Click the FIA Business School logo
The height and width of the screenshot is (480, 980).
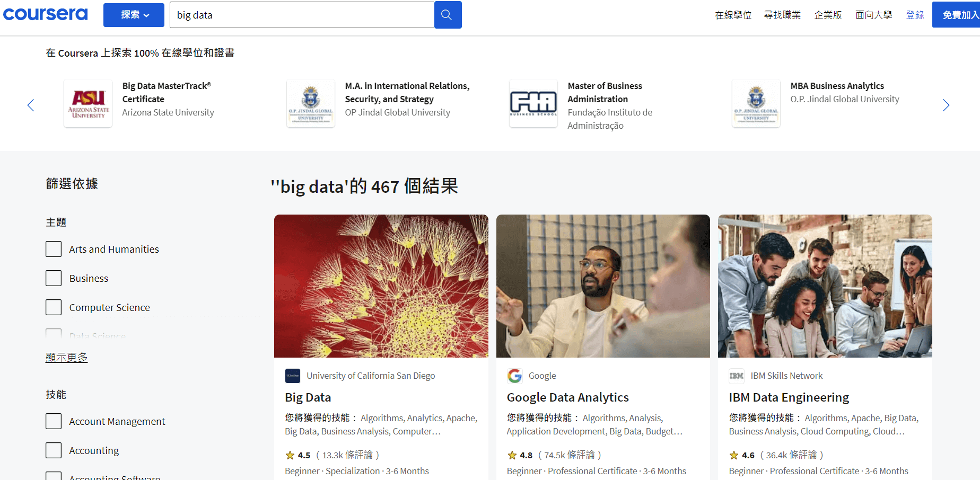click(533, 103)
